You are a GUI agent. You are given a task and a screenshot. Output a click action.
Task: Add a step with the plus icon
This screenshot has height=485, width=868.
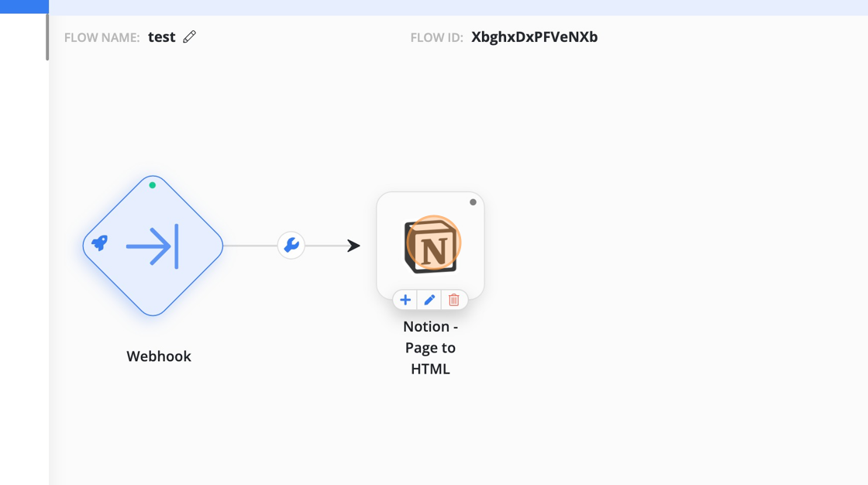coord(405,300)
